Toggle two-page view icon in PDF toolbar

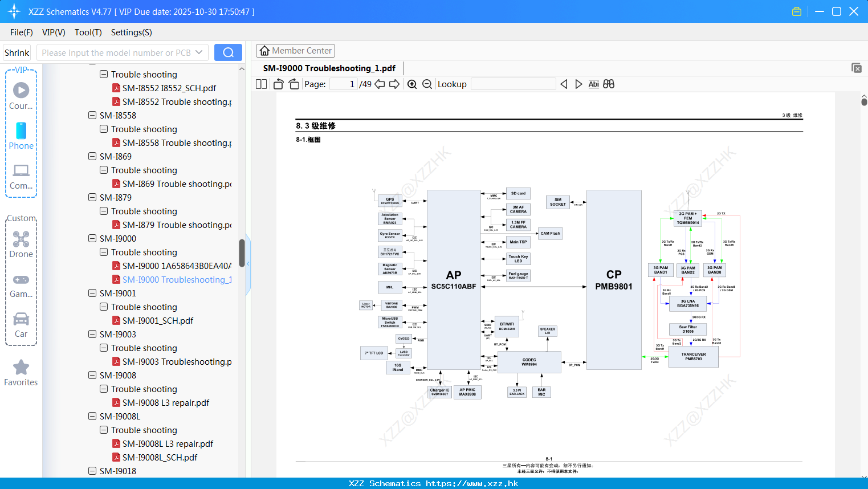tap(261, 84)
